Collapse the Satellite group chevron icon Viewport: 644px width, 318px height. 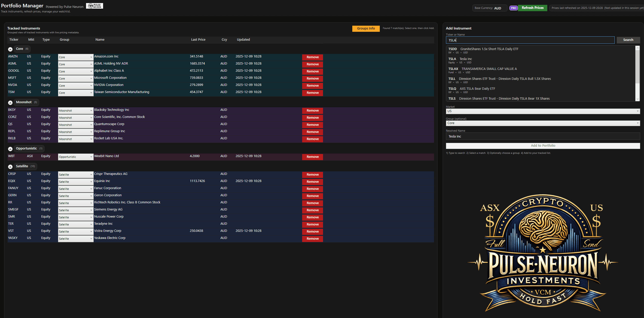[x=10, y=166]
